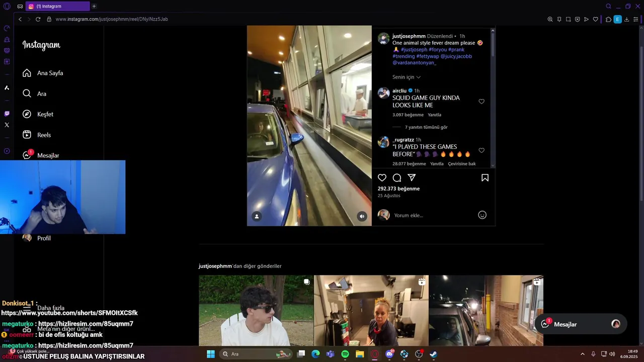Open the comment bubble icon under the reel
The height and width of the screenshot is (362, 644).
(397, 177)
